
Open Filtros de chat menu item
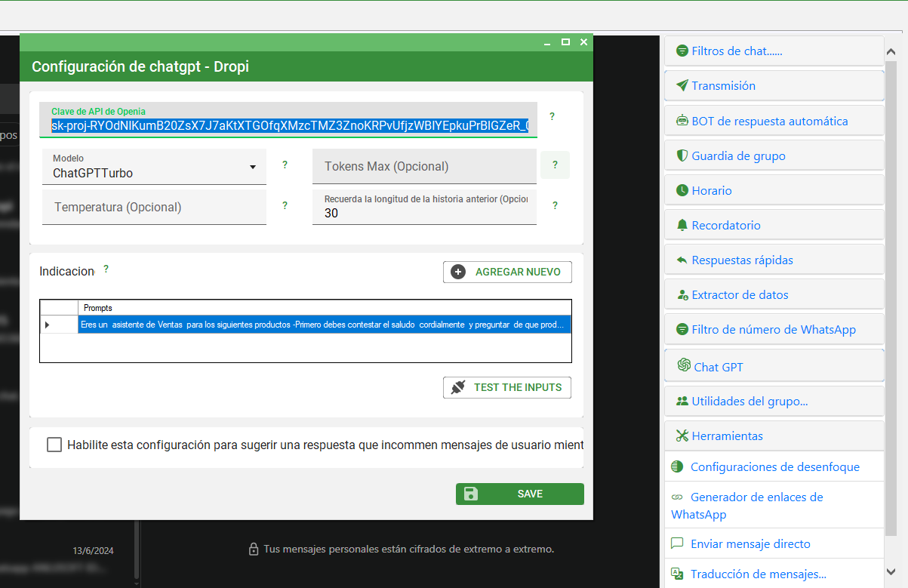(x=736, y=51)
